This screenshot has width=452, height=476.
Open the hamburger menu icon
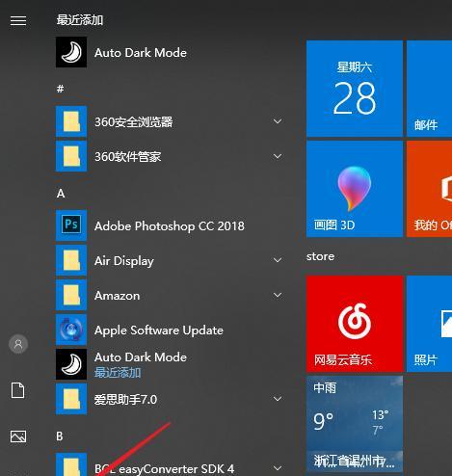(x=18, y=21)
